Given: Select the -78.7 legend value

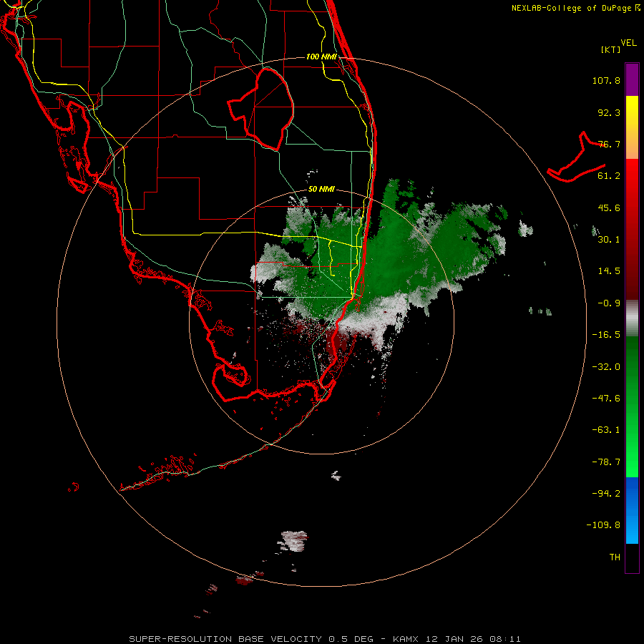Looking at the screenshot, I should tap(606, 462).
